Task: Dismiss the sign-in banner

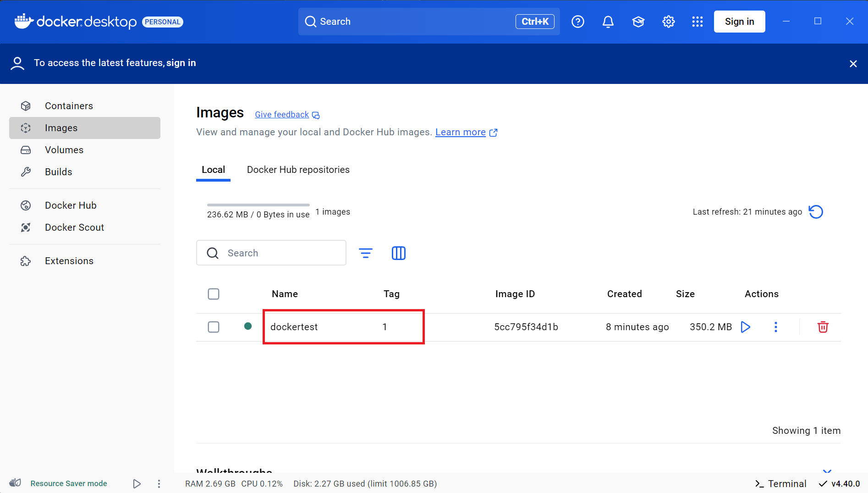Action: [853, 64]
